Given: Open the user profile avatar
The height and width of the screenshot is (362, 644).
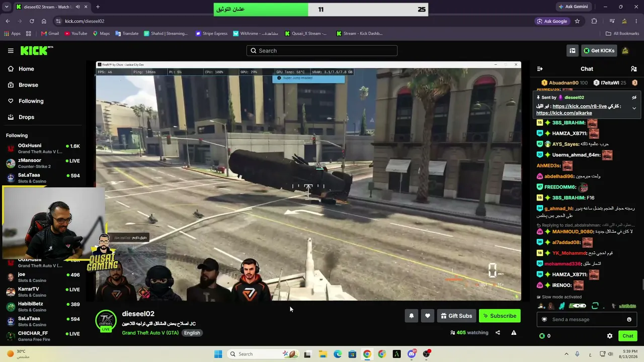Looking at the screenshot, I should coord(625,51).
